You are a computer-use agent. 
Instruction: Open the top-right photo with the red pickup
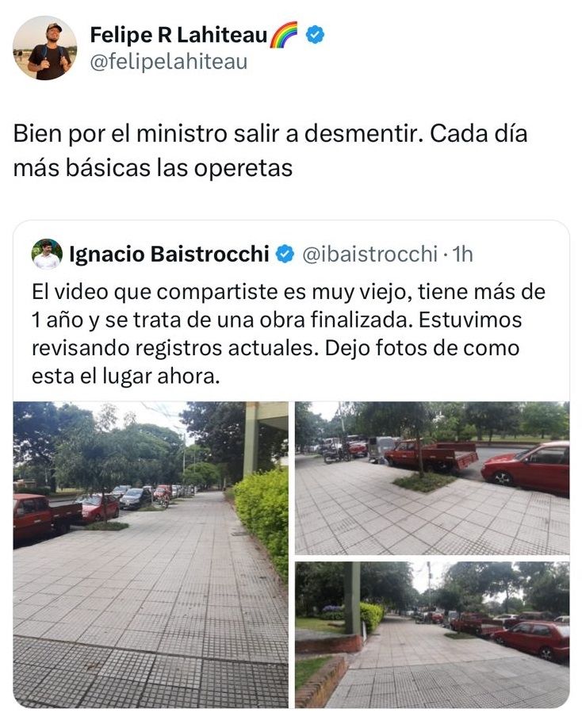tap(432, 478)
